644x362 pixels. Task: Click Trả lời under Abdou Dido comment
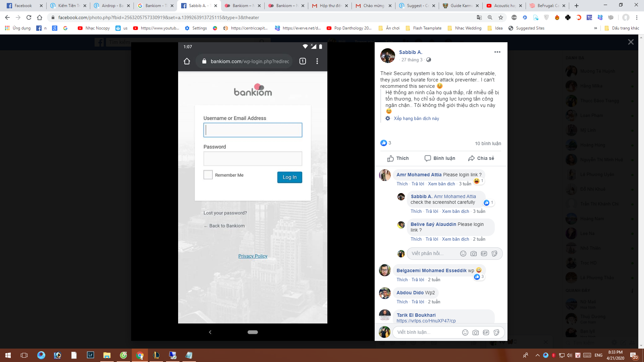(418, 302)
